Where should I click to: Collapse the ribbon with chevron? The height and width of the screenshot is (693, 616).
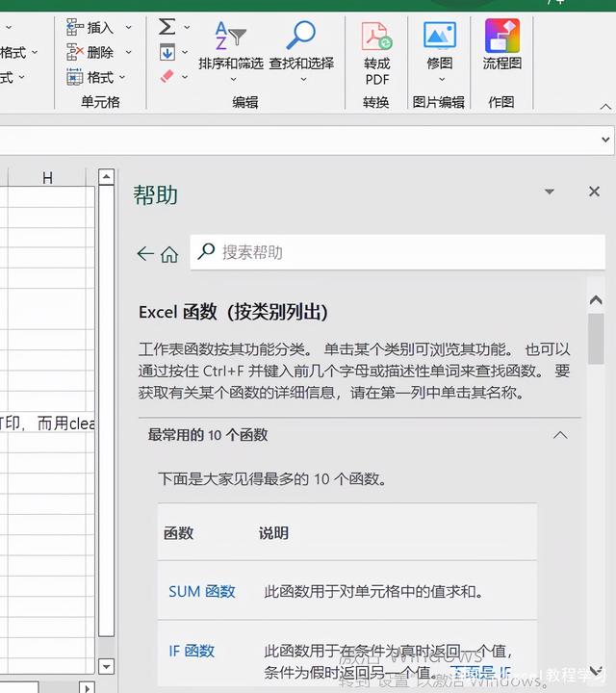(605, 107)
